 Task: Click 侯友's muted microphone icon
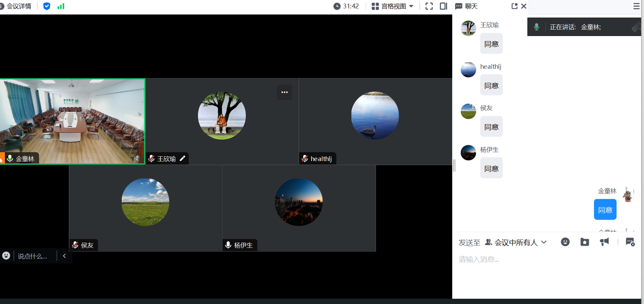click(x=75, y=245)
